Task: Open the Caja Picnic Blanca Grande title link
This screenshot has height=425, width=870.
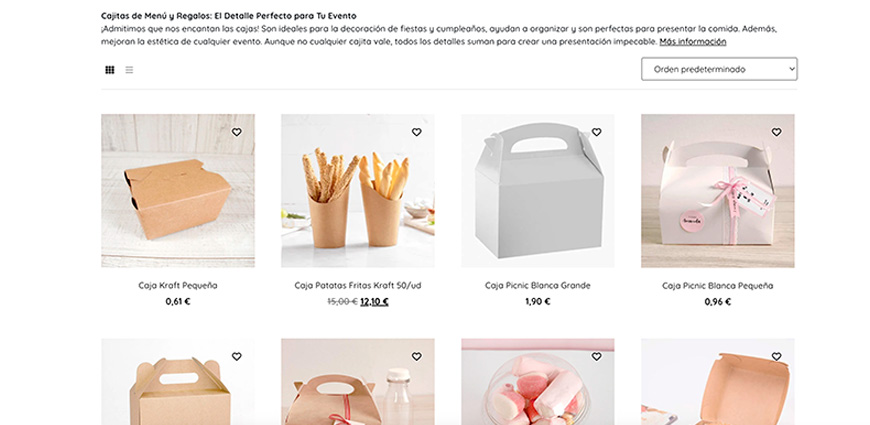Action: (538, 286)
